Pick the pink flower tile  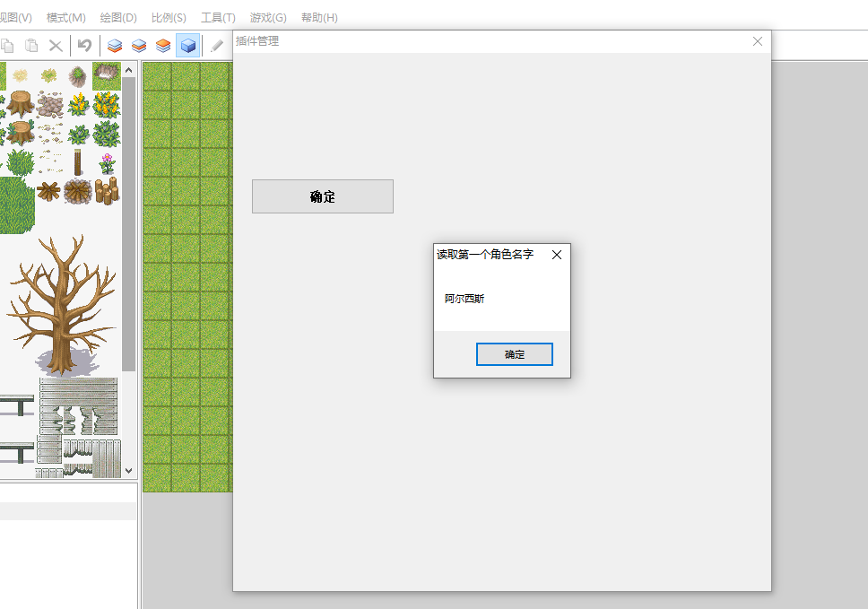pyautogui.click(x=107, y=162)
